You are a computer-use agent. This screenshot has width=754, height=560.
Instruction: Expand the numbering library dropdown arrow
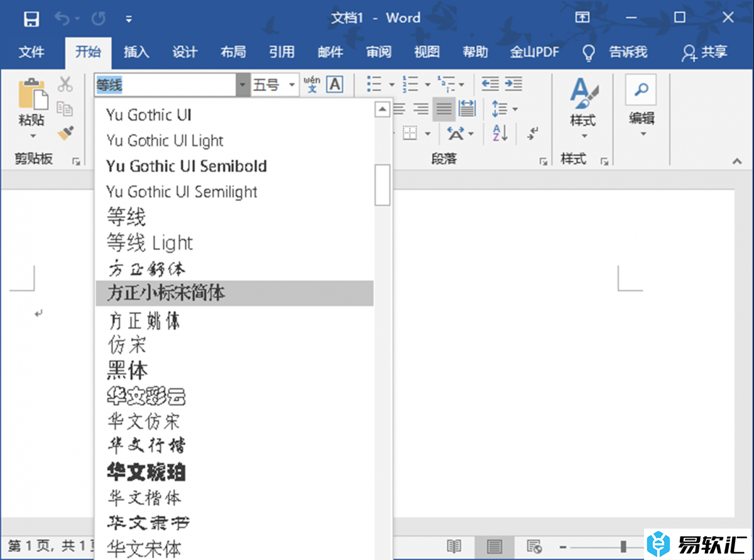coord(427,84)
